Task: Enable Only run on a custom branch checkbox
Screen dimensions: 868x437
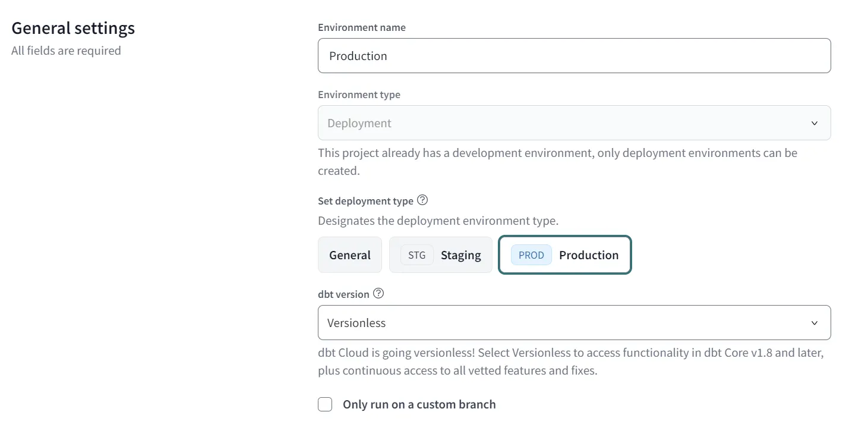Action: pos(325,405)
